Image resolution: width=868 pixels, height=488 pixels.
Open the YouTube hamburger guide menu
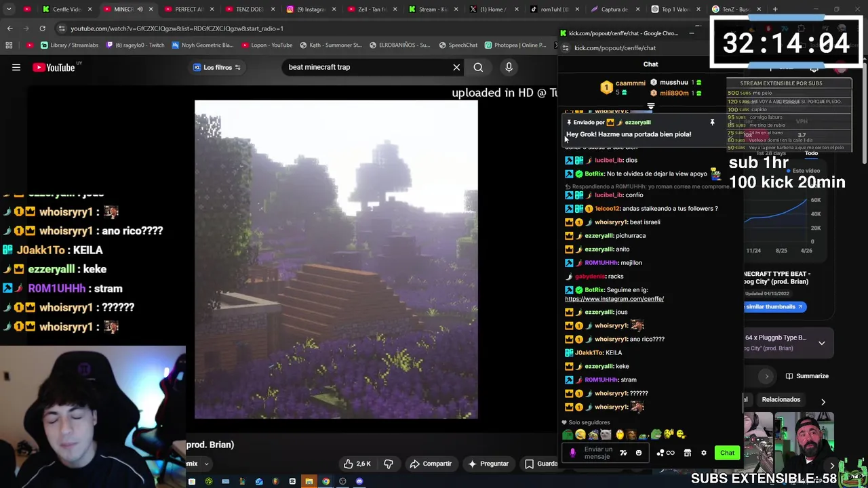click(16, 67)
